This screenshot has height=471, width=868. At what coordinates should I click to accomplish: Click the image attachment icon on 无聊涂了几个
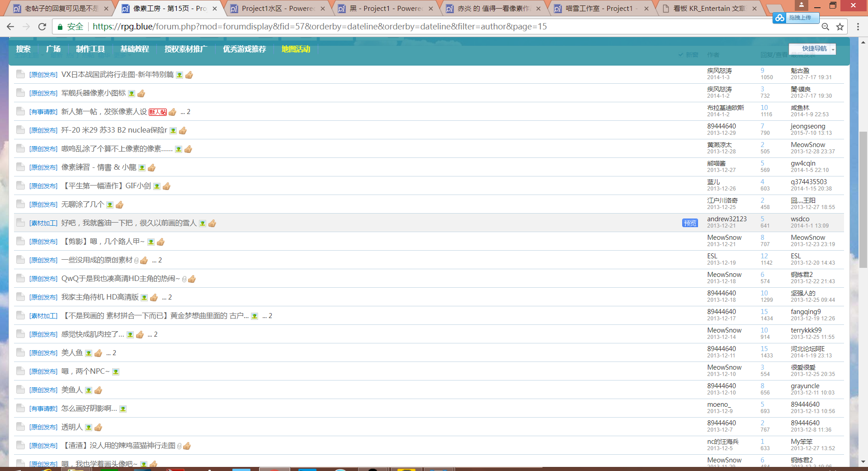110,205
